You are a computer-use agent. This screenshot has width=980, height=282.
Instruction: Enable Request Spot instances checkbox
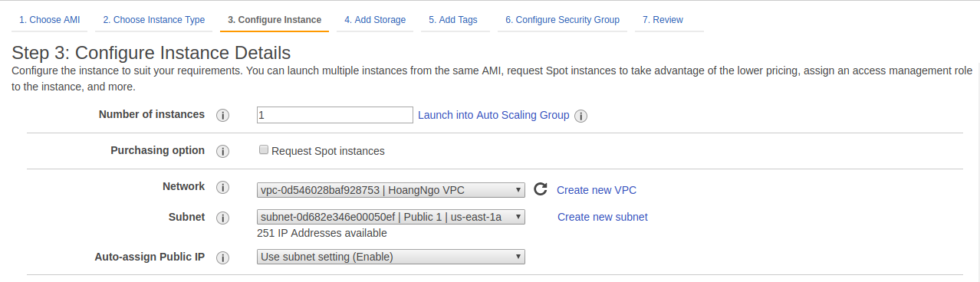pyautogui.click(x=264, y=150)
